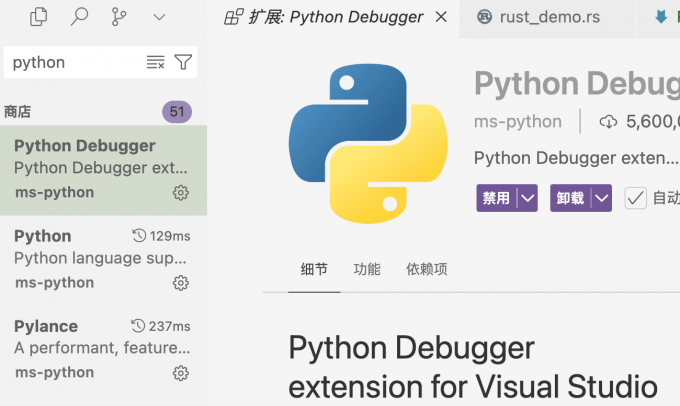This screenshot has width=680, height=406.
Task: Open gear settings for Python extension
Action: 181,283
